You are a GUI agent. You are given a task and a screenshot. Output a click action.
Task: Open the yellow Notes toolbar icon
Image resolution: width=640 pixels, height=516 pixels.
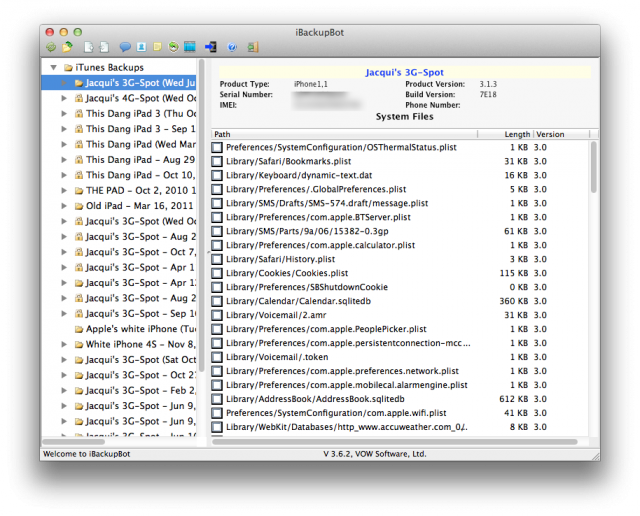(158, 47)
